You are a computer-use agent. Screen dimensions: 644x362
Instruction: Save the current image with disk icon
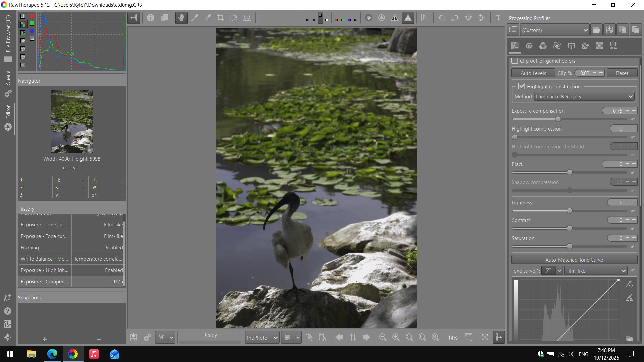pyautogui.click(x=133, y=338)
